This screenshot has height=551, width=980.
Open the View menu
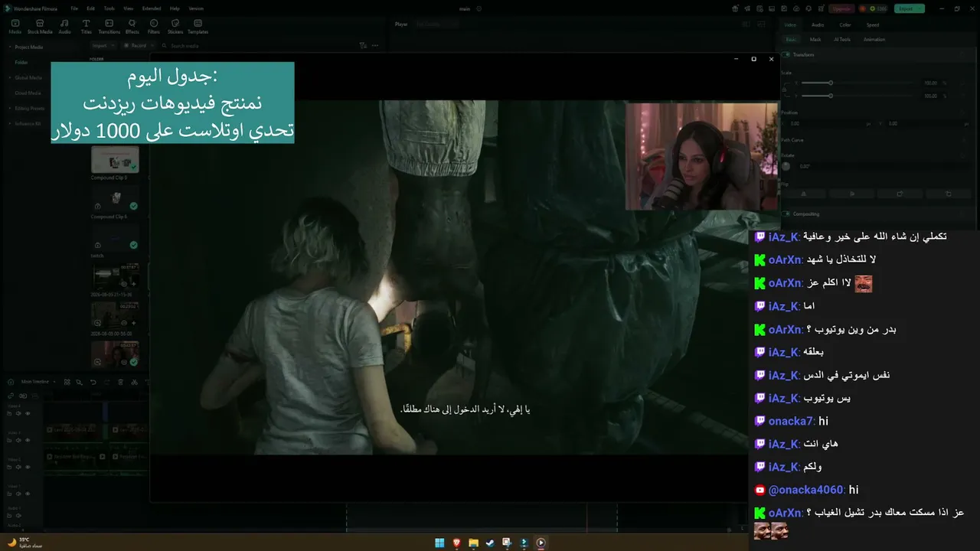(x=128, y=8)
